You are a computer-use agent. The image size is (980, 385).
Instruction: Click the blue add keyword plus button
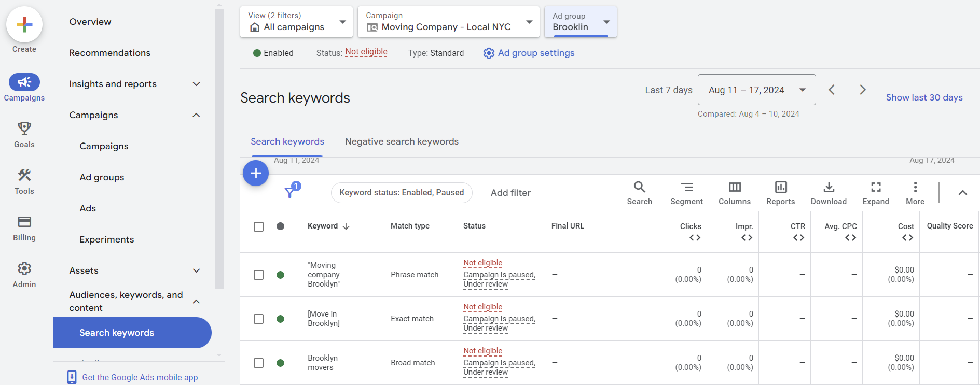[256, 173]
